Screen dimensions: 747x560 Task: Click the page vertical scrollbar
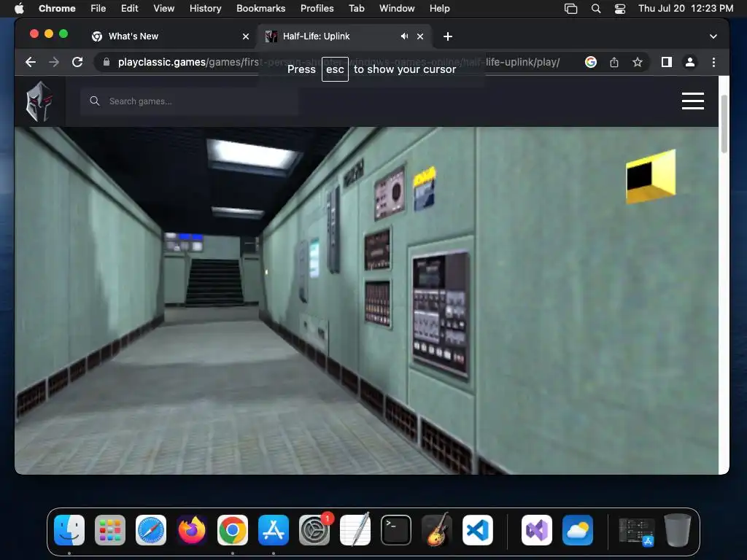click(724, 124)
